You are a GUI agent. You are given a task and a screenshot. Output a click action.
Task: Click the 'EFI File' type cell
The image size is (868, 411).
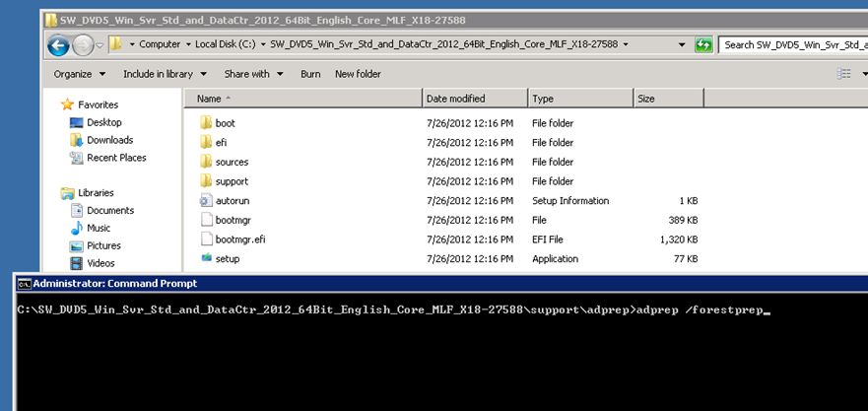(548, 240)
